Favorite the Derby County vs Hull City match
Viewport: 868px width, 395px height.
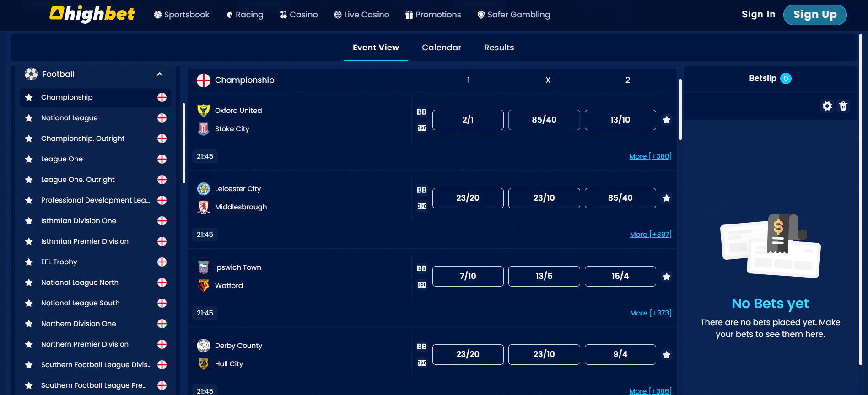click(667, 355)
